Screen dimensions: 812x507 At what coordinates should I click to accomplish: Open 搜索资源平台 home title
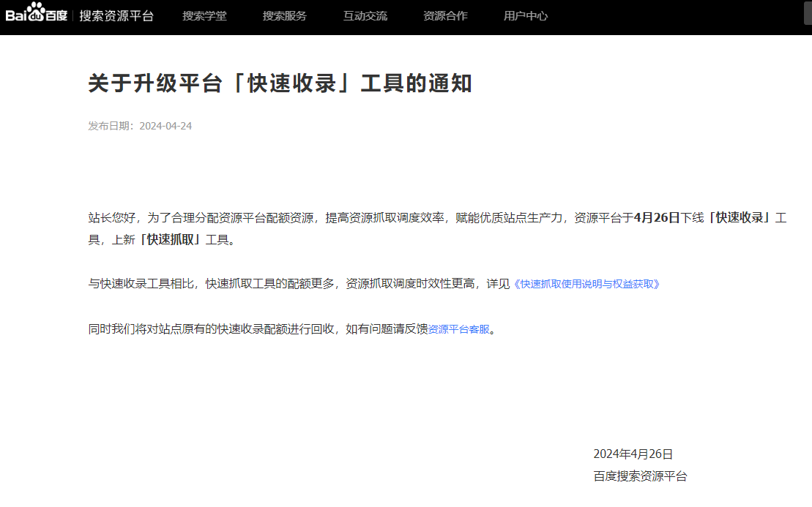[116, 16]
